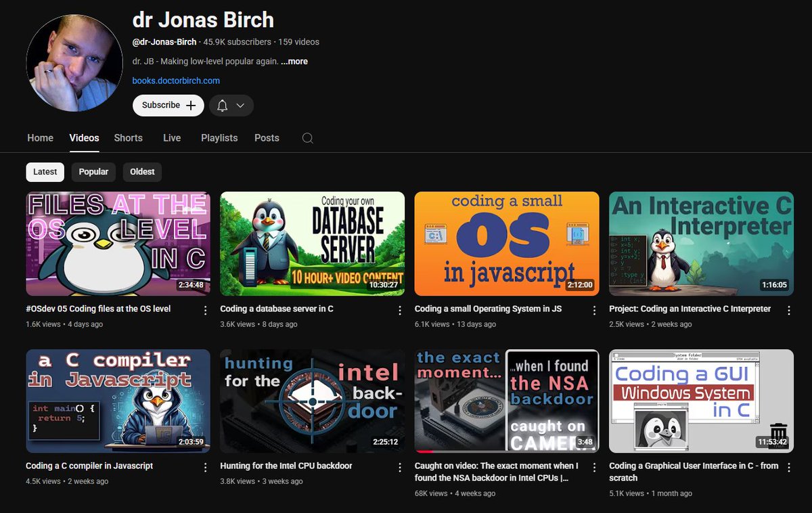Screen dimensions: 812x513
Task: Sort videos by Oldest
Action: 142,172
